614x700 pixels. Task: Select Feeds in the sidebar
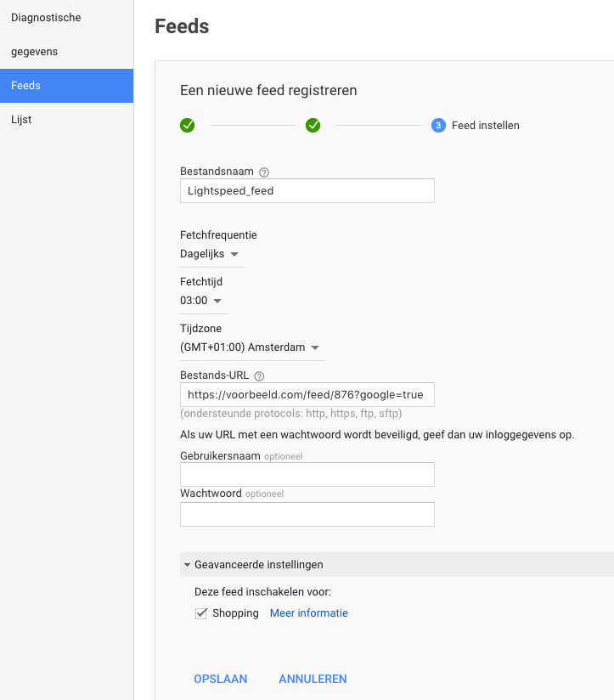point(66,86)
